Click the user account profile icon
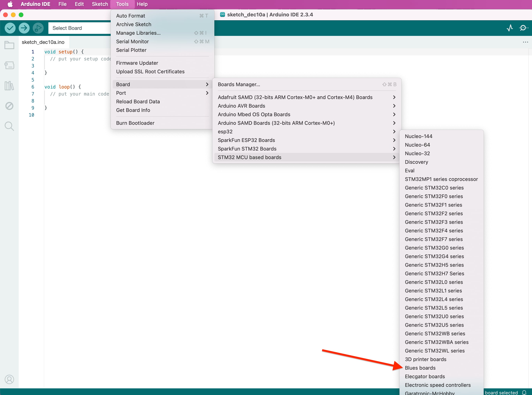Image resolution: width=532 pixels, height=395 pixels. [9, 379]
